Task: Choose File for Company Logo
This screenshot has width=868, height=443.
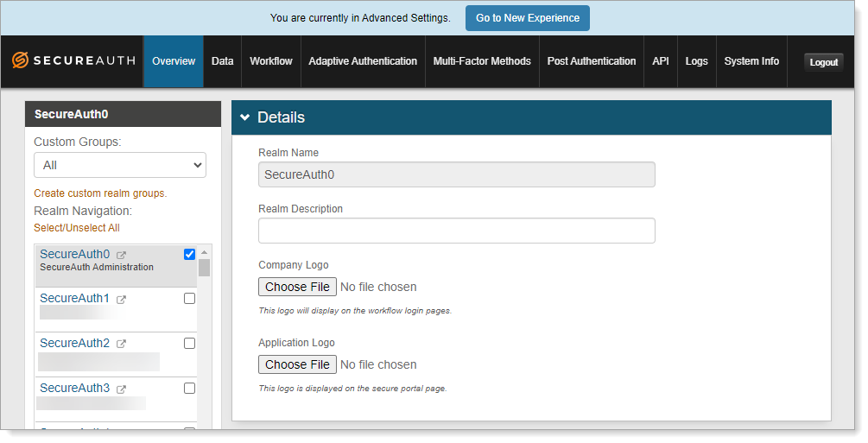Action: coord(297,287)
